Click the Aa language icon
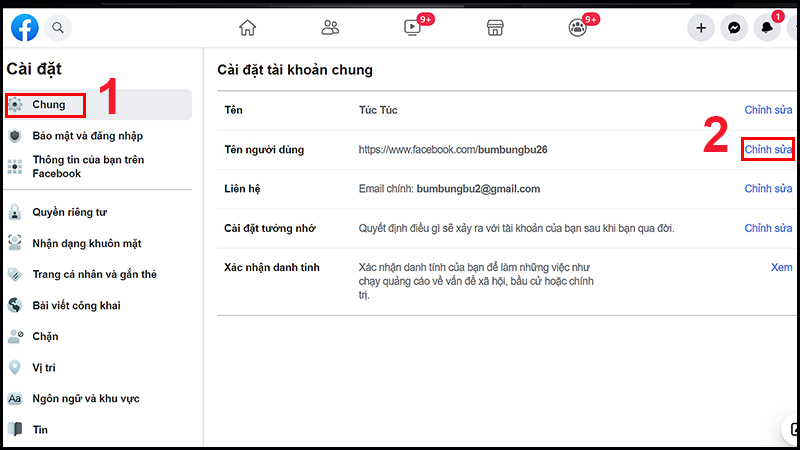The height and width of the screenshot is (450, 800). [15, 398]
